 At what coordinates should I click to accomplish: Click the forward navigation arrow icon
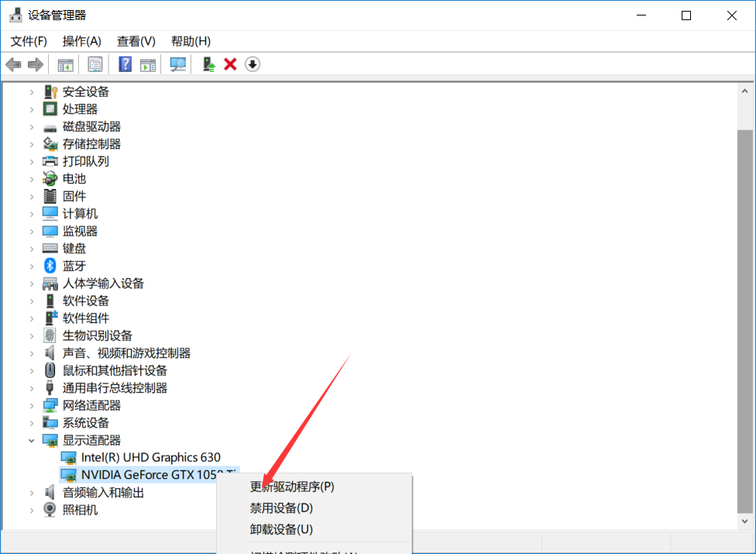pos(36,64)
